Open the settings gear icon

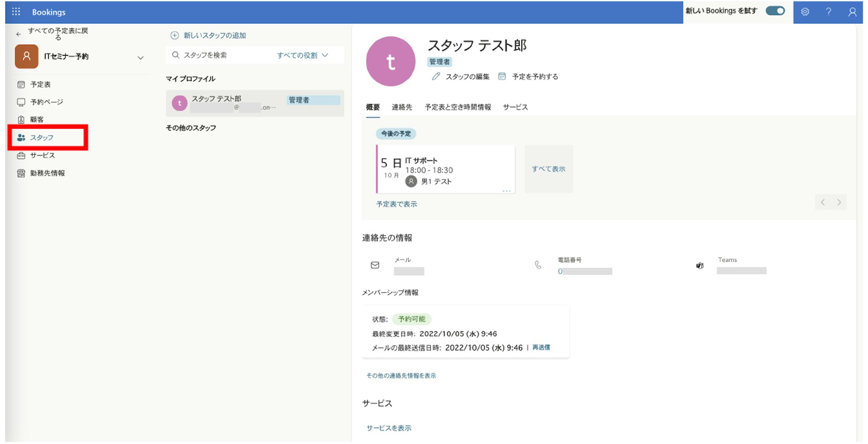pos(805,12)
